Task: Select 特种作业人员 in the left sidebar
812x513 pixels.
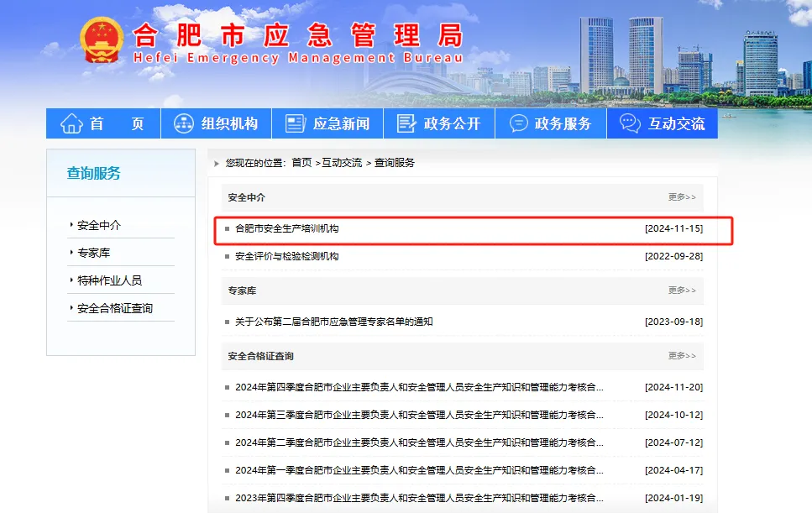Action: tap(109, 280)
